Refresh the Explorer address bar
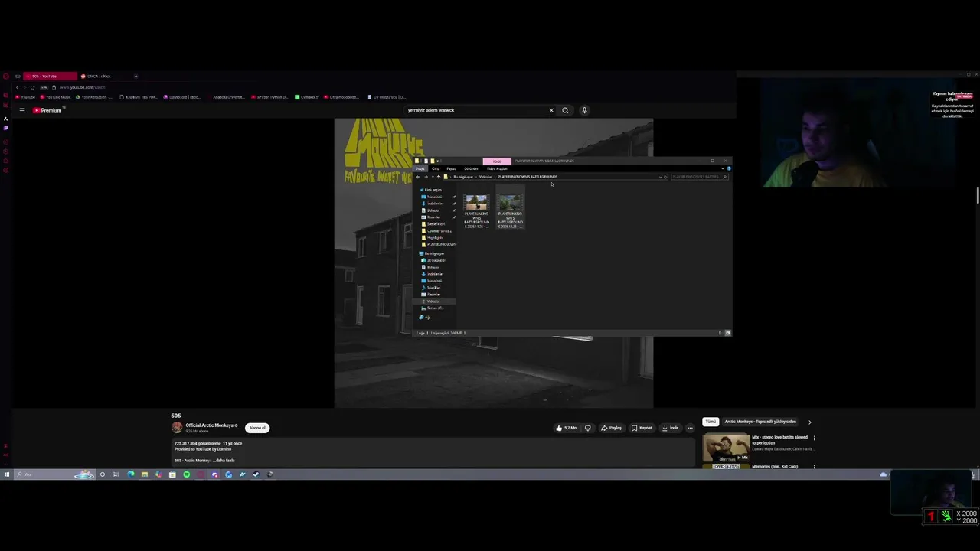Viewport: 980px width, 551px height. point(665,177)
